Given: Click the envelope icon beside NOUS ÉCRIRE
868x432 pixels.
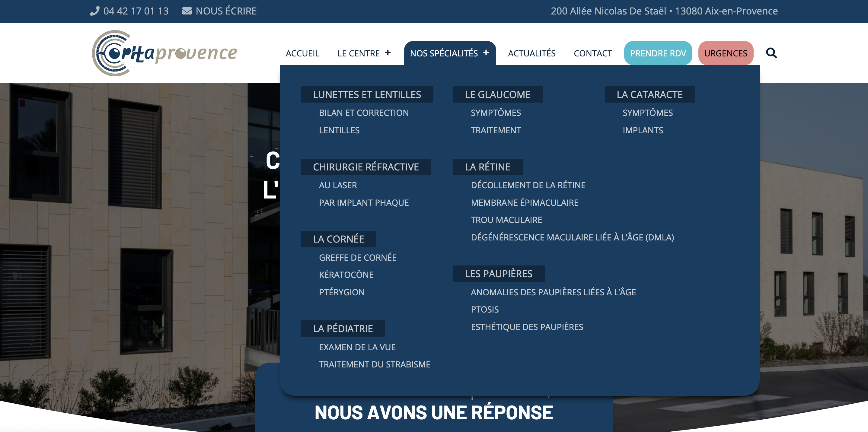Looking at the screenshot, I should [187, 11].
